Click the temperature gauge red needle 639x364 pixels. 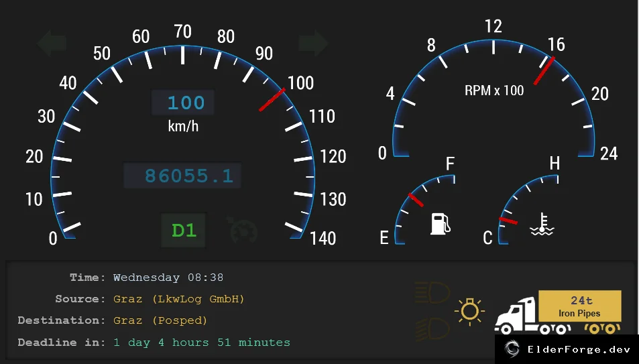coord(508,221)
